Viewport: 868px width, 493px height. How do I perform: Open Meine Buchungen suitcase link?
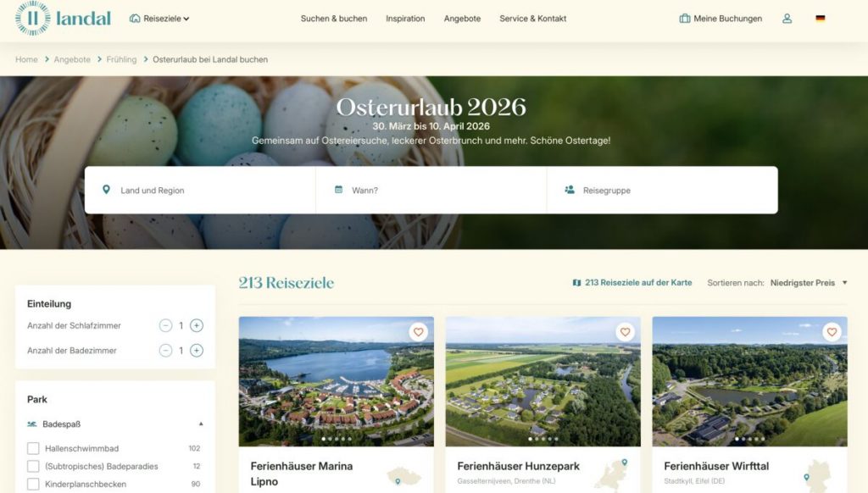[x=721, y=19]
